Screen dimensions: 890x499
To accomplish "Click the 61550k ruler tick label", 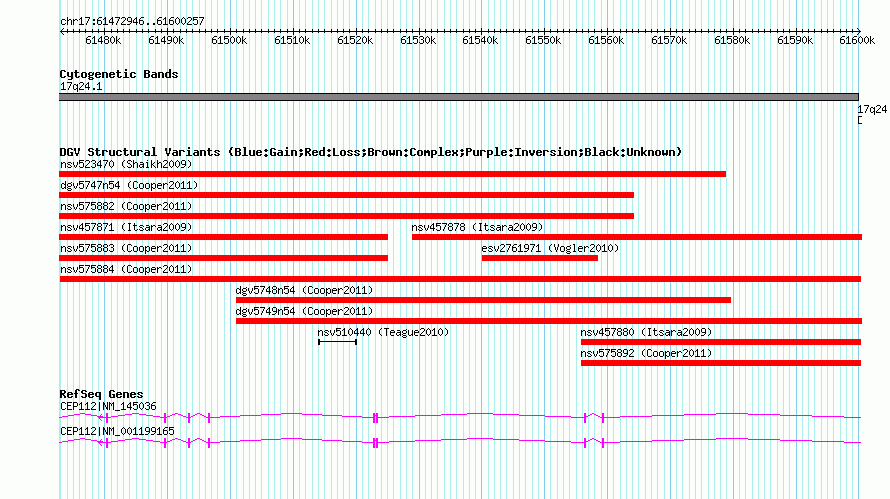I will coord(543,40).
